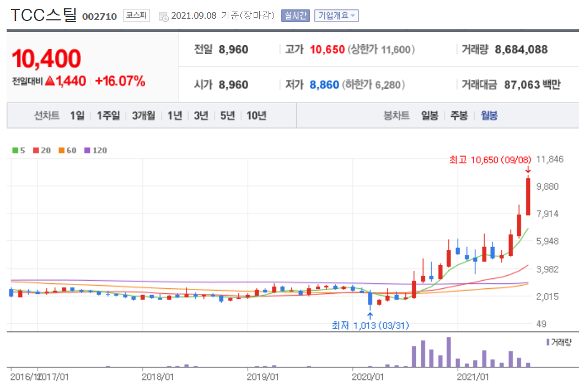Click the 거래대금 87,063 백만 value
This screenshot has height=392, width=579.
coord(532,85)
